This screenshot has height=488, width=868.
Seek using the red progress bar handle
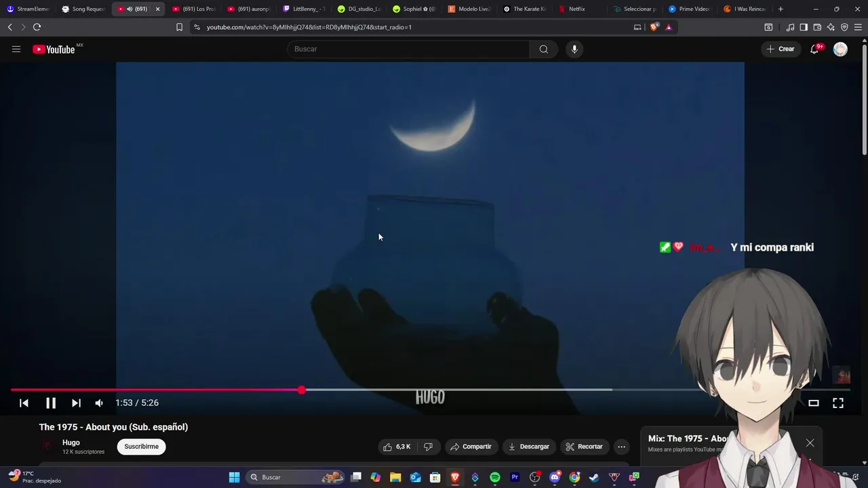[x=302, y=390]
